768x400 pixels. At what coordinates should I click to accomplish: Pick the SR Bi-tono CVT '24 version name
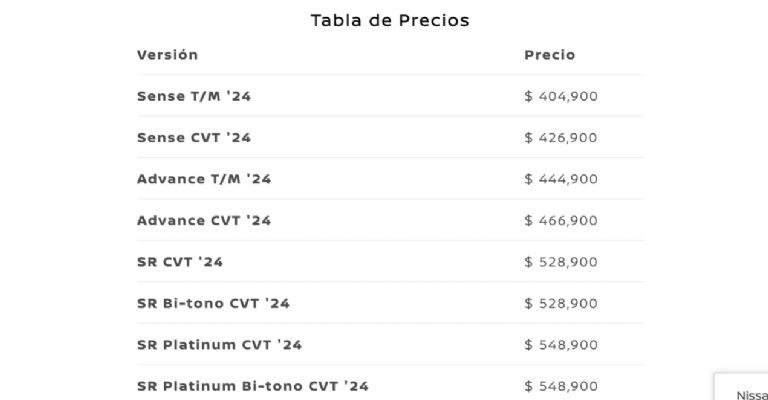pos(213,303)
